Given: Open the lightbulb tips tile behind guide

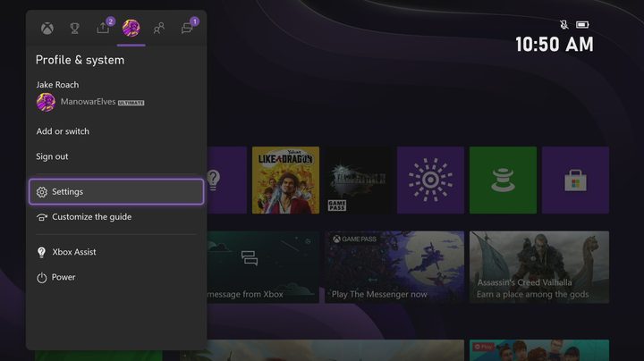Looking at the screenshot, I should coord(226,180).
